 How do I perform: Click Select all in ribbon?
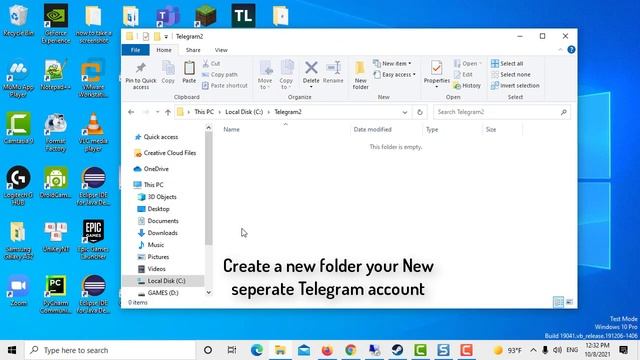tap(507, 64)
